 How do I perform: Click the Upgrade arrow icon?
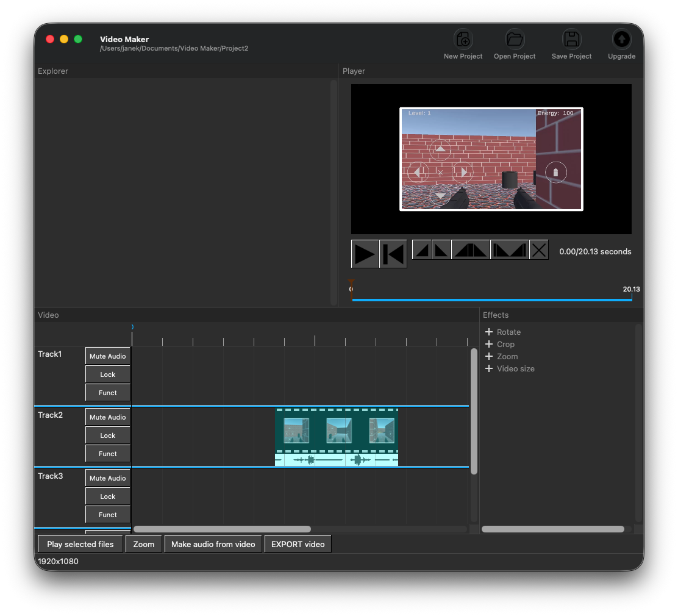pyautogui.click(x=621, y=40)
